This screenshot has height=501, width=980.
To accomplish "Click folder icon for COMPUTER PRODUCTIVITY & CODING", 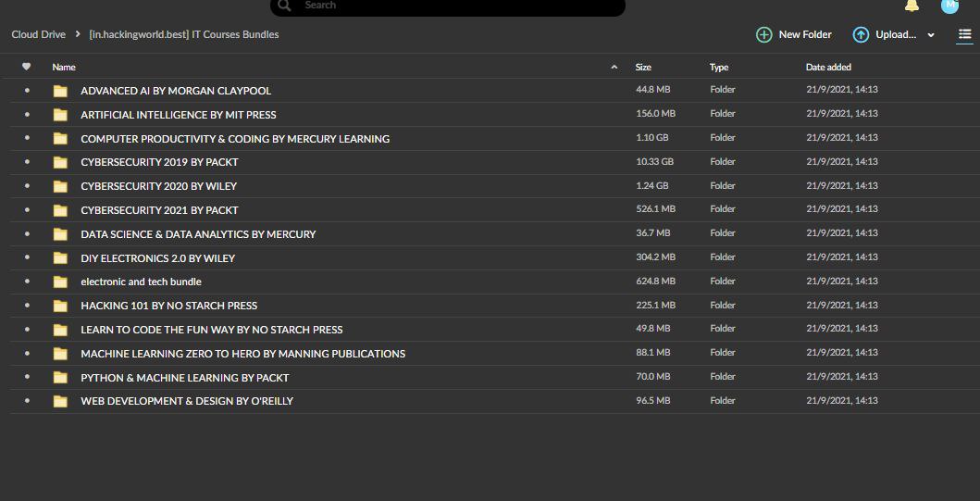I will click(x=60, y=139).
